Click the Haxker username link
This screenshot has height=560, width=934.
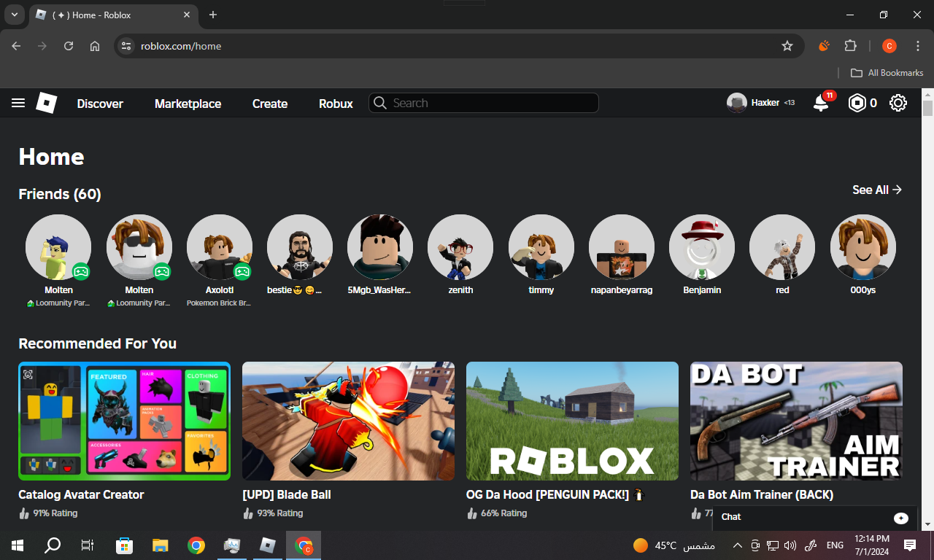click(x=765, y=103)
